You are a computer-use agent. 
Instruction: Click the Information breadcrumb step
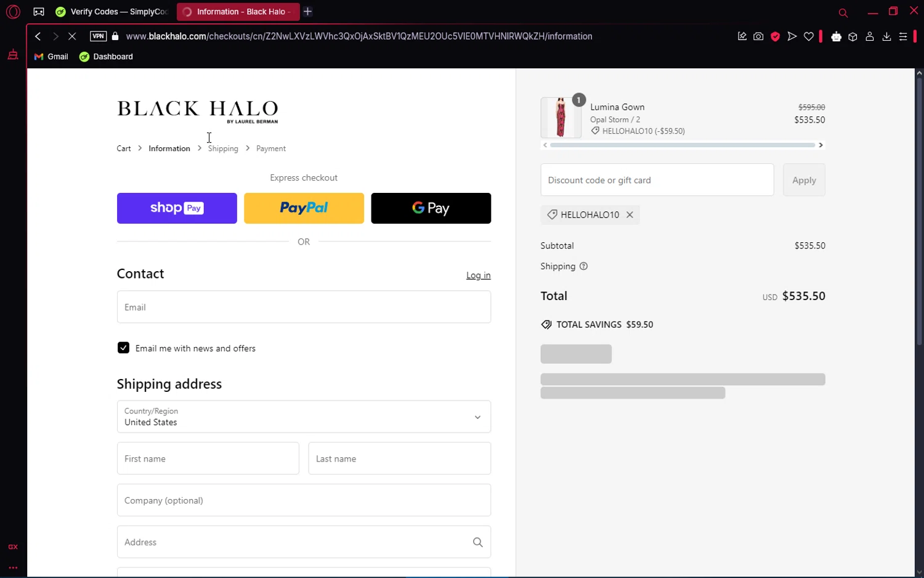[x=169, y=149]
